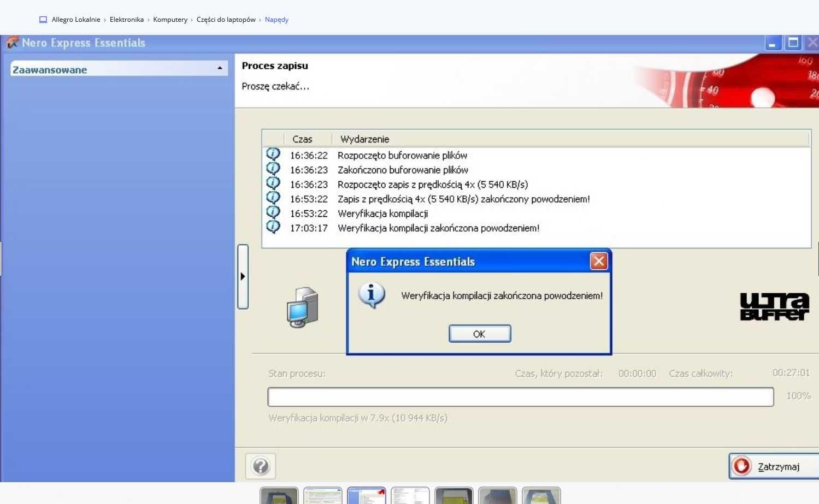The height and width of the screenshot is (504, 819).
Task: Go to the Elektronika breadcrumb
Action: pos(127,20)
